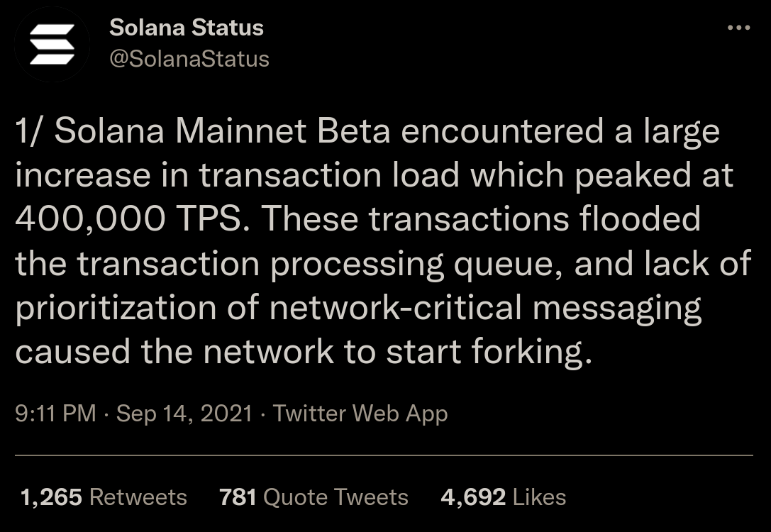Viewport: 771px width, 532px height.
Task: Open the tweet's three-dot more menu
Action: [x=738, y=28]
